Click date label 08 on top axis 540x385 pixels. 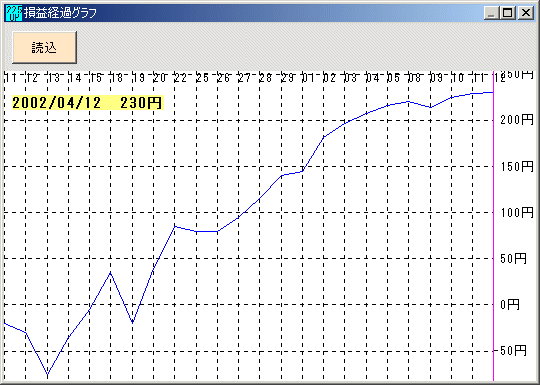[415, 79]
